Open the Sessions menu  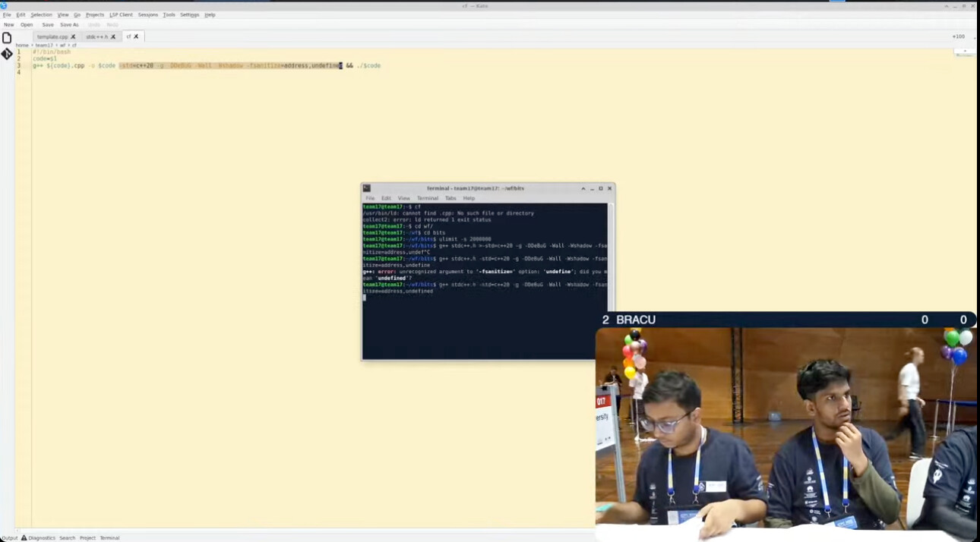point(148,14)
